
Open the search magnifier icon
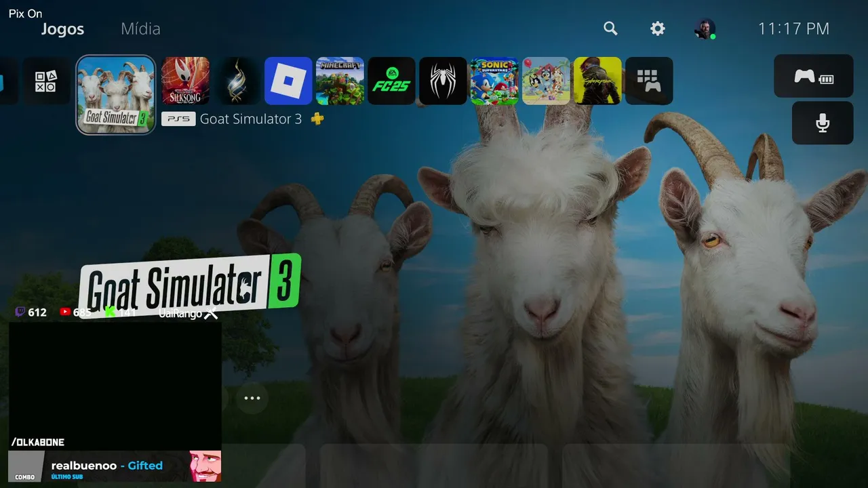[x=610, y=28]
